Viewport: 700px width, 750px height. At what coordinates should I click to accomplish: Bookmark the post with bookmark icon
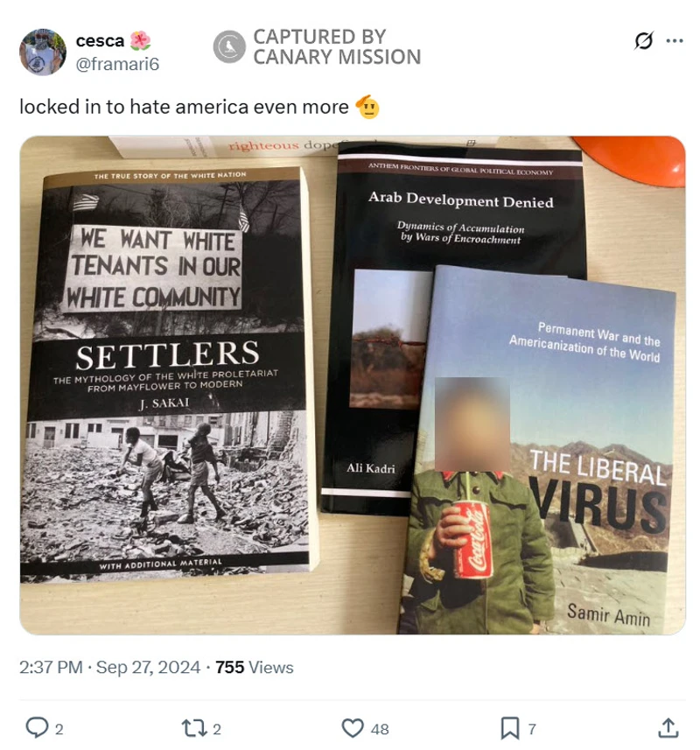point(510,728)
